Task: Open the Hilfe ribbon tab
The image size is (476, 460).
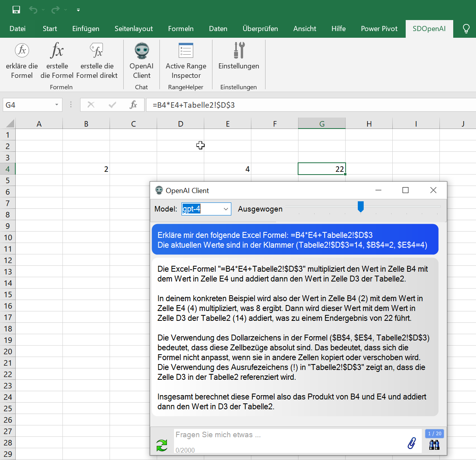Action: [339, 29]
